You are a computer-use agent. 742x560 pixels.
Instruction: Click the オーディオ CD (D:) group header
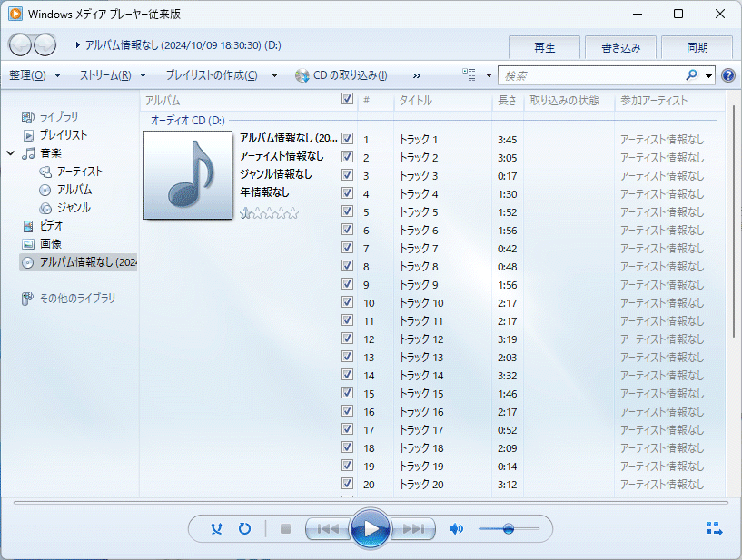point(188,120)
